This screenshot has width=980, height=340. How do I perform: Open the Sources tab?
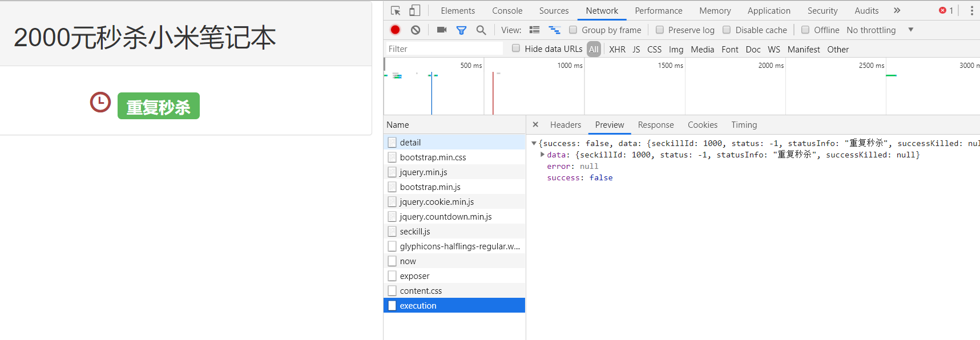(554, 11)
